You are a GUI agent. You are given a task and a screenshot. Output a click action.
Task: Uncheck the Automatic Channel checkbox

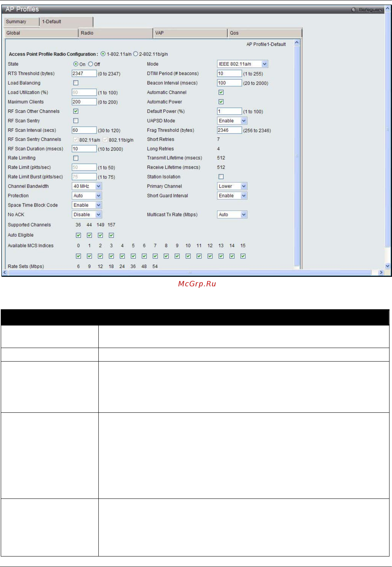point(221,92)
